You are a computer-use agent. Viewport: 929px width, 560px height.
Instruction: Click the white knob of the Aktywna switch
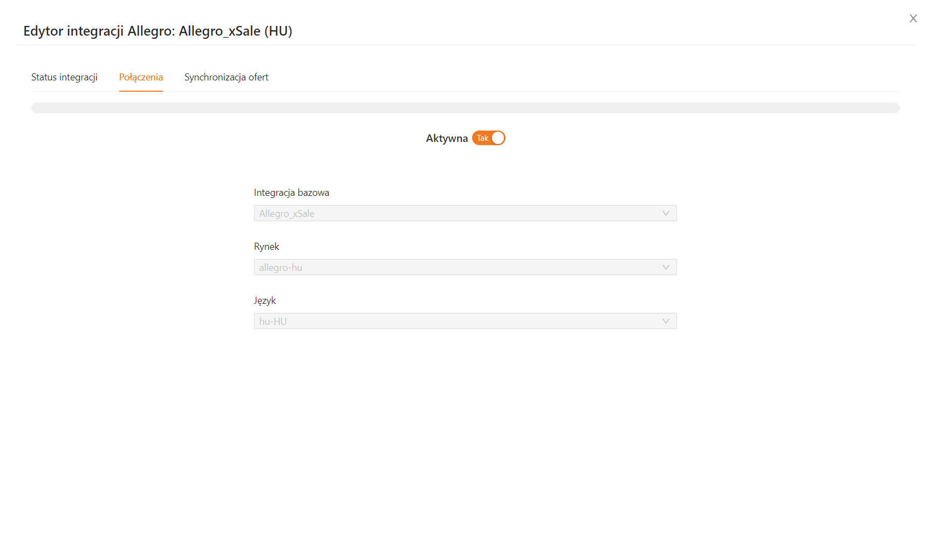pos(498,138)
